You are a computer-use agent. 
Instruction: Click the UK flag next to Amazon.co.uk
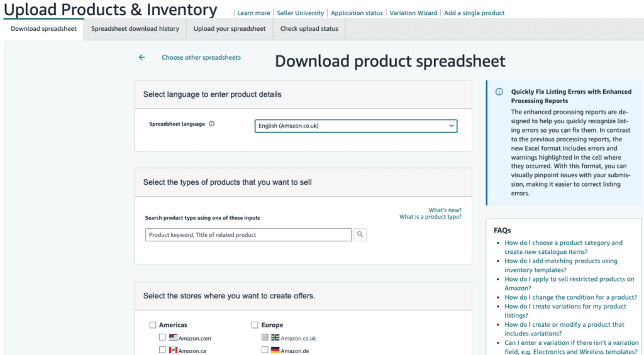click(x=275, y=338)
